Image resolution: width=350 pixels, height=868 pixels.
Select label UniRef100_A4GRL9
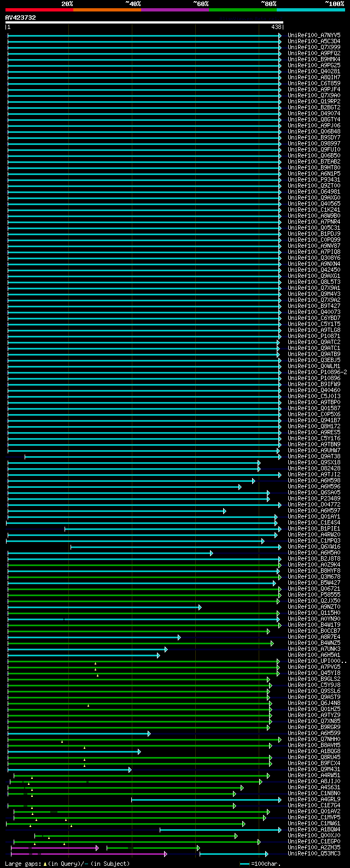click(314, 799)
